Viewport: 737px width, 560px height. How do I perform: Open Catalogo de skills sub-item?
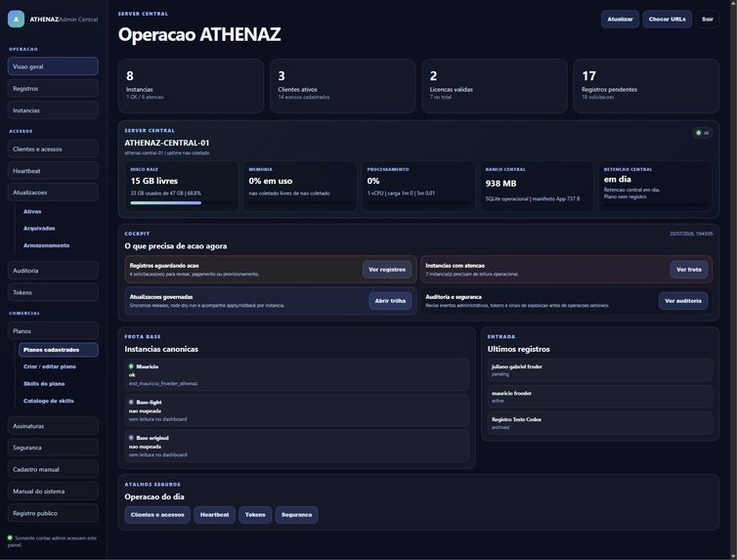click(49, 401)
